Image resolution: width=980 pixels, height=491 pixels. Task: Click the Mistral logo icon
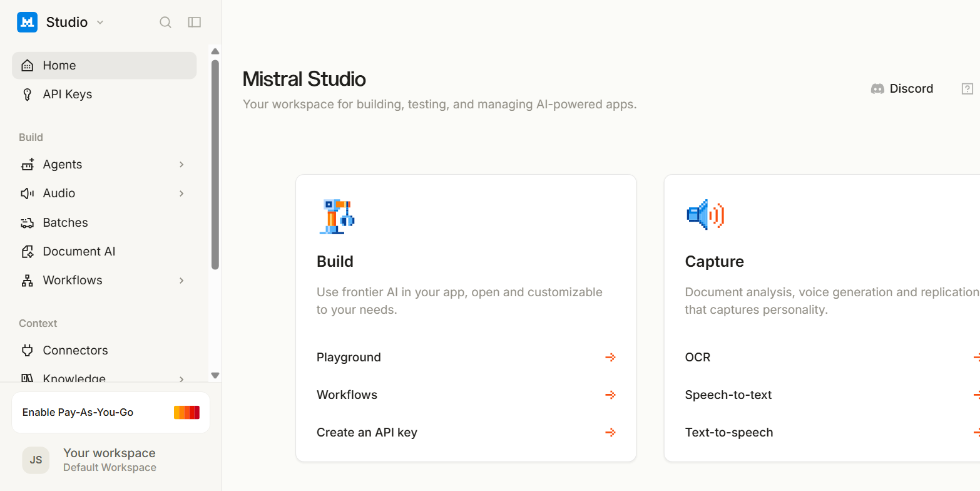click(28, 23)
